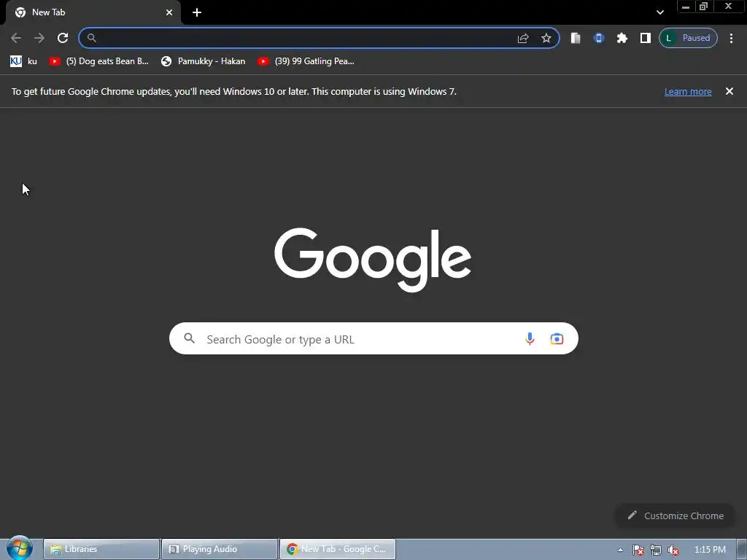Click magnifier icon in Google search box
This screenshot has height=560, width=747.
[190, 338]
